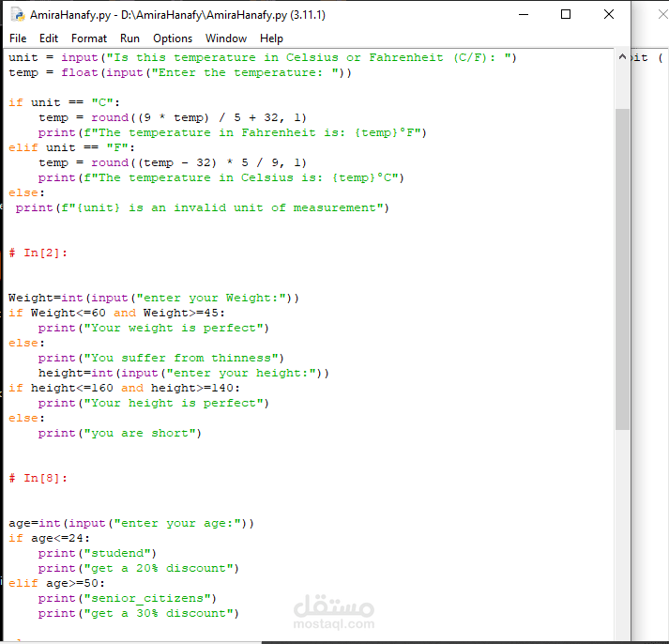
Task: Click the line 'Weight=int(input("enter your Weight:"))'
Action: click(x=154, y=298)
